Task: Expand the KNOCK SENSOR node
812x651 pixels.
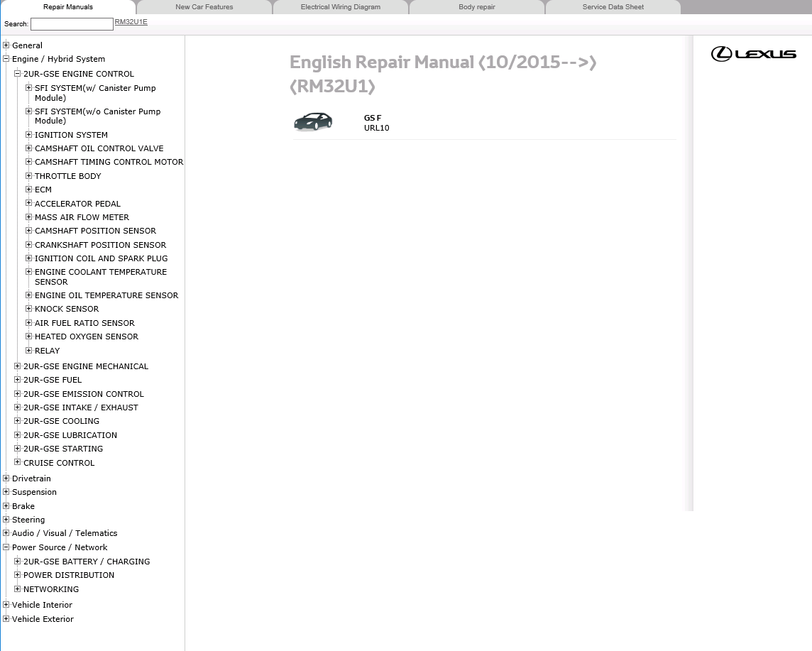Action: tap(29, 309)
